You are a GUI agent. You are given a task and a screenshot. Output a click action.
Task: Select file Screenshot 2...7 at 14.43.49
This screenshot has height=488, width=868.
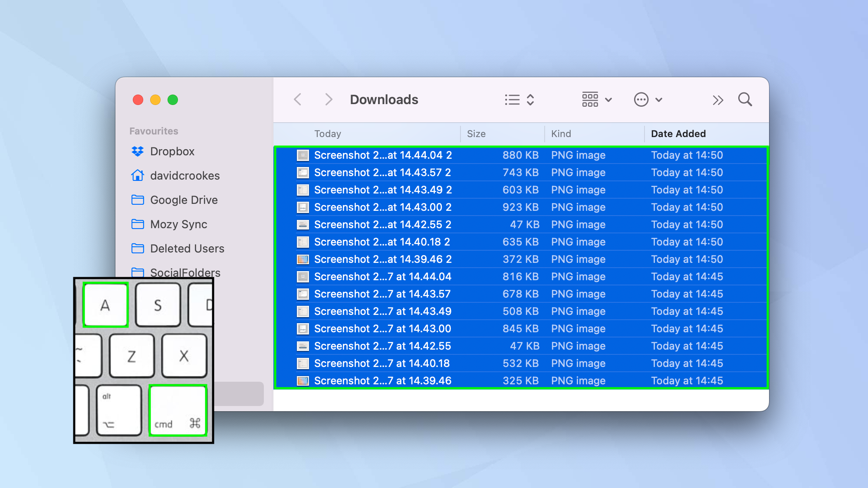coord(521,311)
